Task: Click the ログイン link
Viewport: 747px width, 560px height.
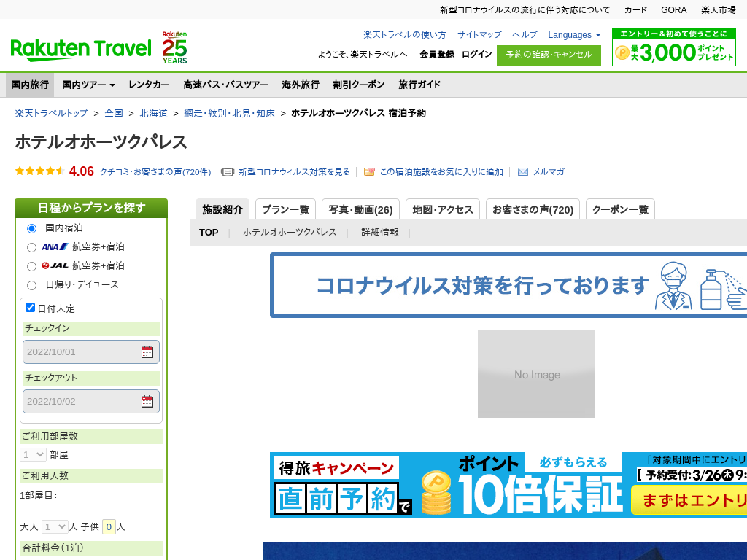Action: click(x=477, y=54)
